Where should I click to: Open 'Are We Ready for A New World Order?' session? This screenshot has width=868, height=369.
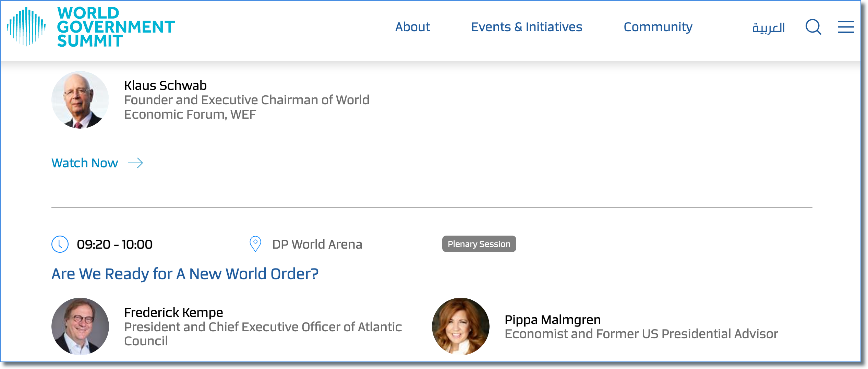point(185,274)
